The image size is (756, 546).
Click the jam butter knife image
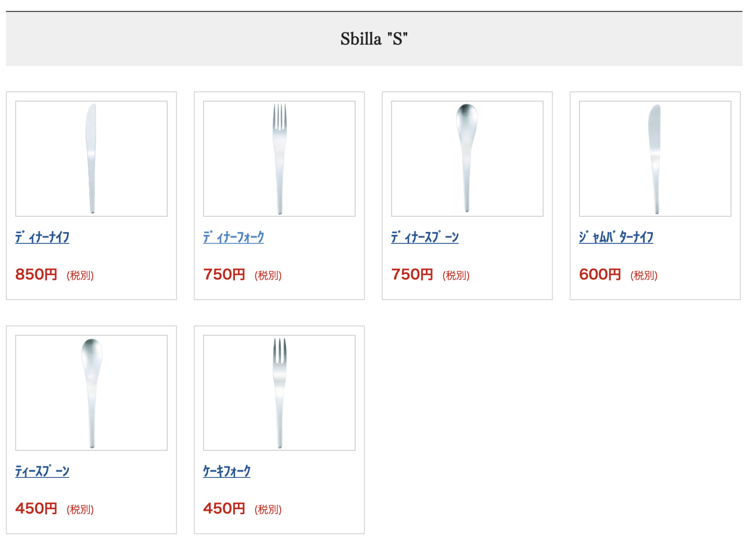655,158
